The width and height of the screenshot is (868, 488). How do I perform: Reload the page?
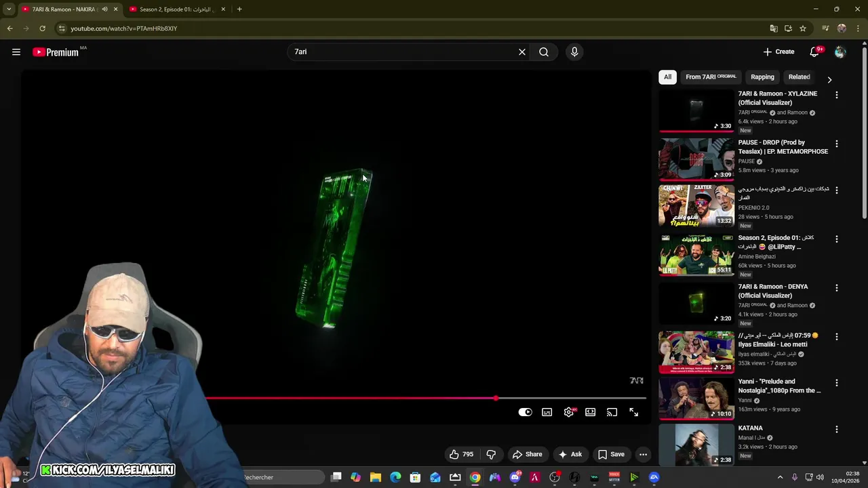[x=42, y=28]
